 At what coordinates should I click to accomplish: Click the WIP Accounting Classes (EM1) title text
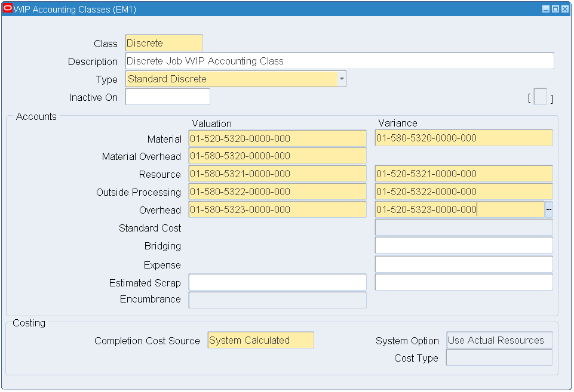click(x=75, y=9)
